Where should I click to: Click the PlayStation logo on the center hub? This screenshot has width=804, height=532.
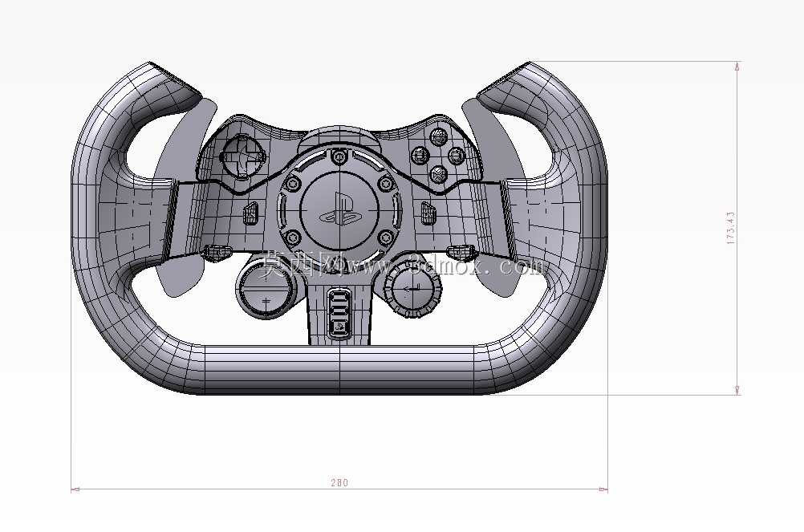339,209
